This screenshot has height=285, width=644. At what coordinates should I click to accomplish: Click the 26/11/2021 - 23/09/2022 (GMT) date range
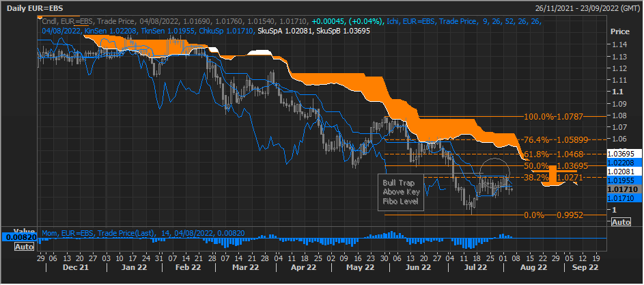point(586,8)
